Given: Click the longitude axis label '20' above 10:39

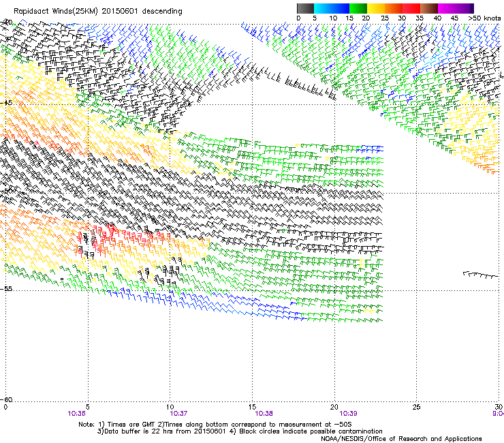Looking at the screenshot, I should click(x=334, y=407).
